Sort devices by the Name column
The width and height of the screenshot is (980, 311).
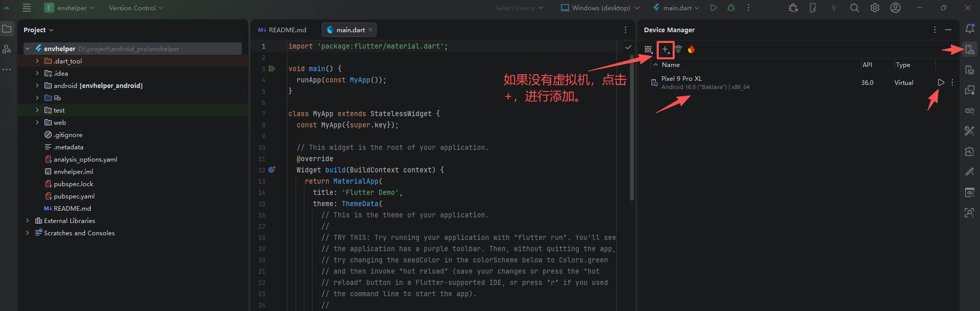(756, 65)
